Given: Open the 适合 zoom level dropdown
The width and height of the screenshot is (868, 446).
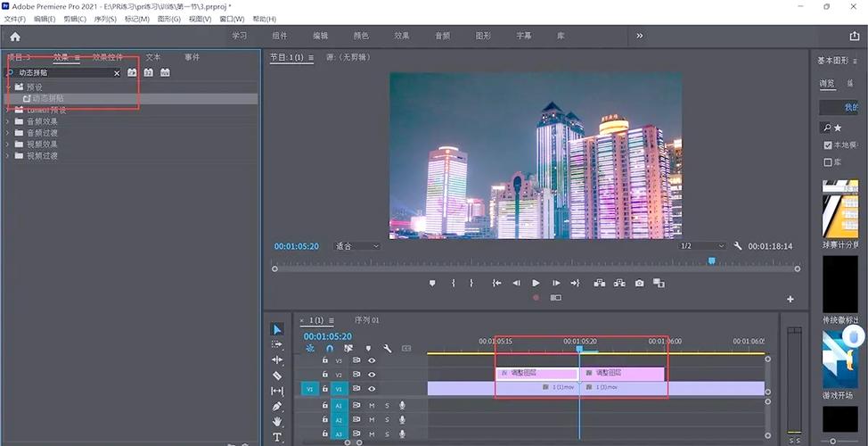Looking at the screenshot, I should 357,246.
